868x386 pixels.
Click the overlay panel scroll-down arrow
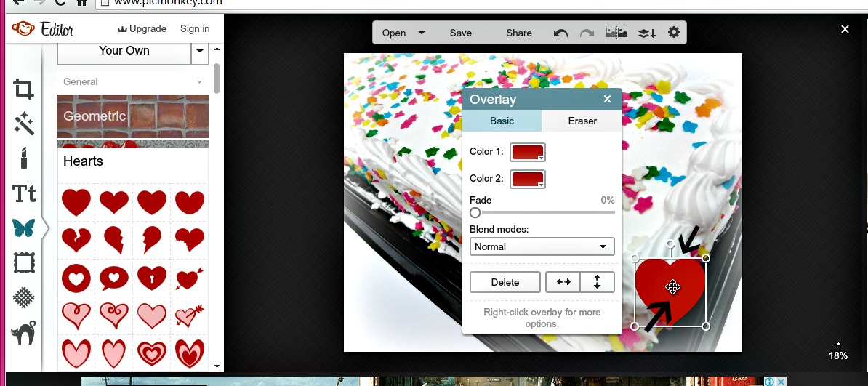click(217, 366)
